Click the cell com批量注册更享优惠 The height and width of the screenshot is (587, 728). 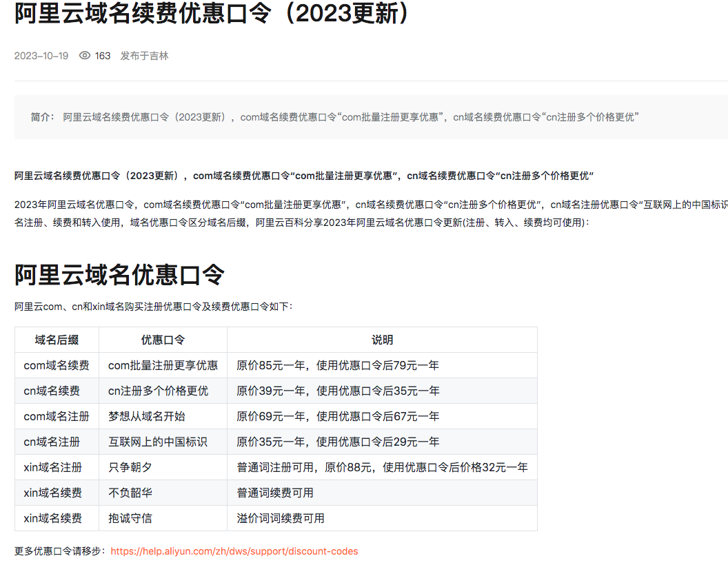click(163, 365)
